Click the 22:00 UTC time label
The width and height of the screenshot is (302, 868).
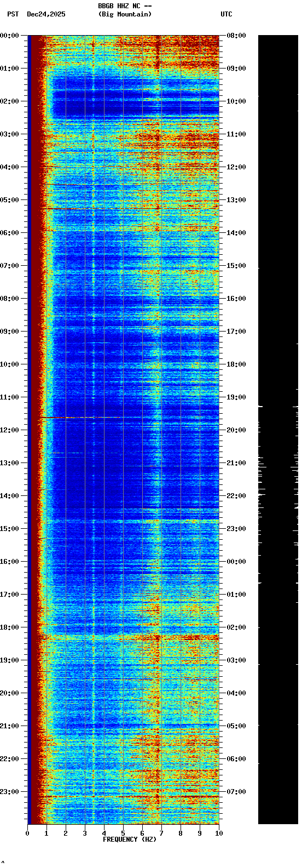[236, 496]
